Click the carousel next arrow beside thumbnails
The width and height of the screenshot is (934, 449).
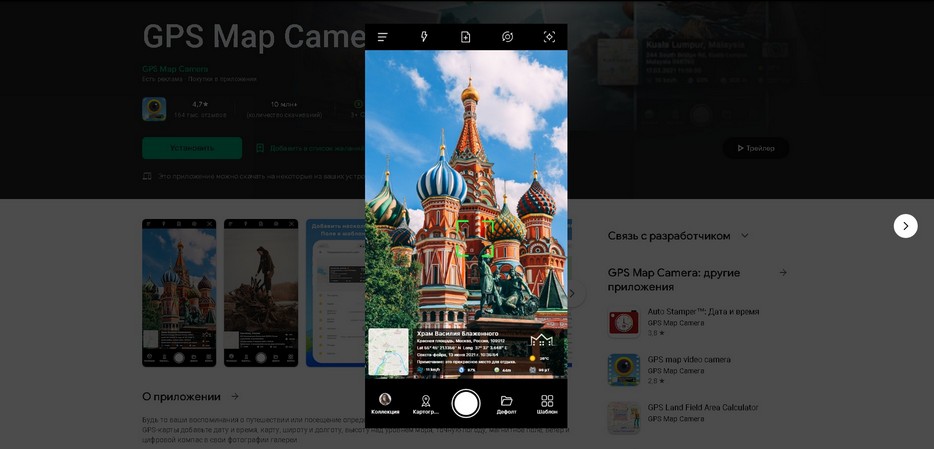pos(572,293)
